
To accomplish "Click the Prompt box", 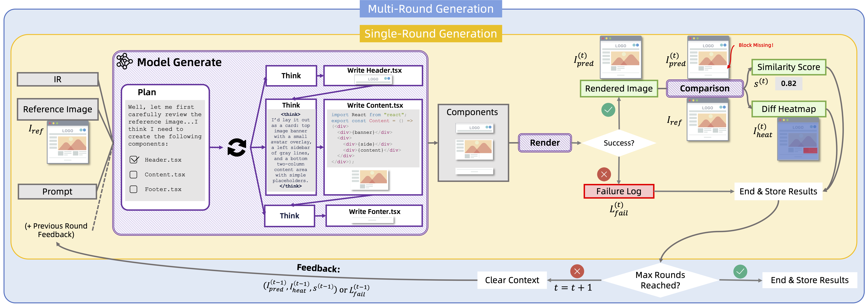I will (x=57, y=192).
